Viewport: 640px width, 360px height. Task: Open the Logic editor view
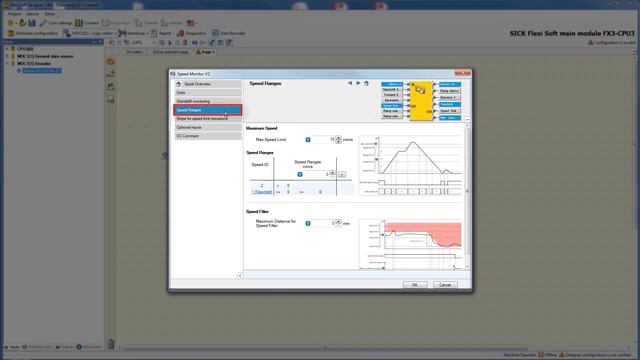(89, 33)
